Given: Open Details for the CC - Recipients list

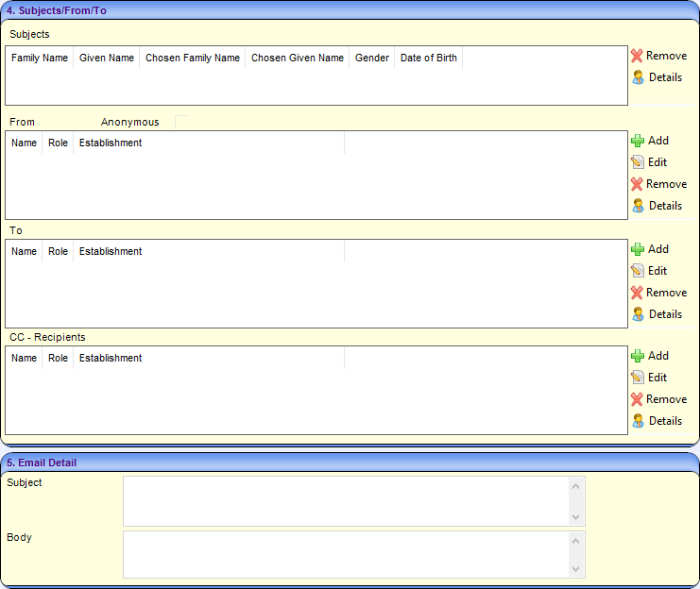Looking at the screenshot, I should [x=638, y=421].
